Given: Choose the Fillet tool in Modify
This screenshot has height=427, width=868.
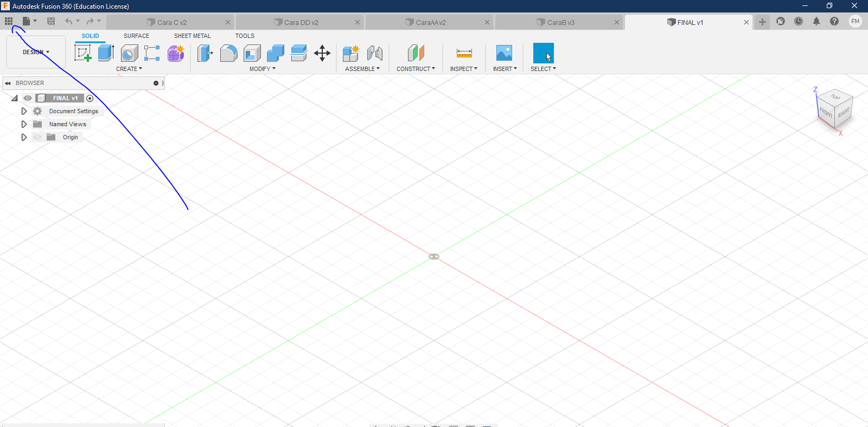Looking at the screenshot, I should (228, 53).
